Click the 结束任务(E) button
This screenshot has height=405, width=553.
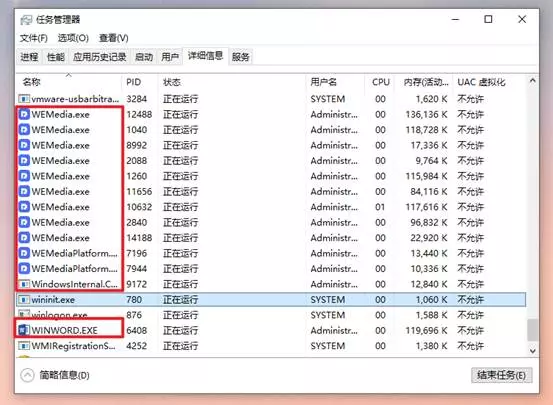point(501,375)
